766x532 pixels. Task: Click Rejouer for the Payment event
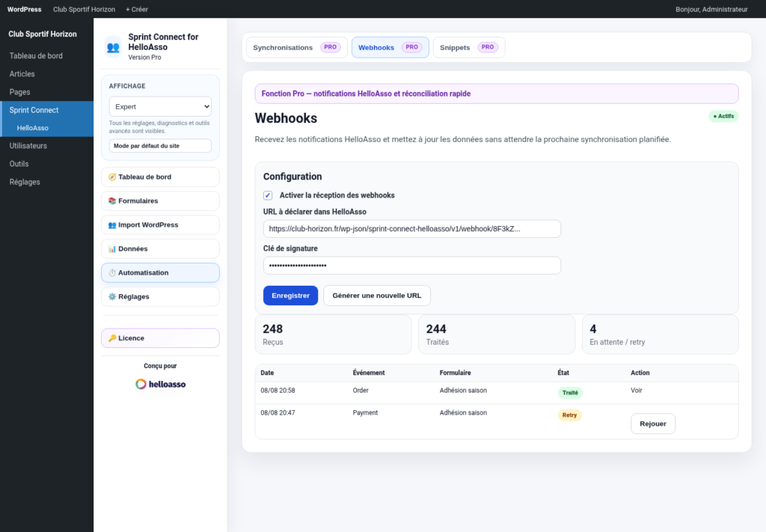(x=652, y=424)
